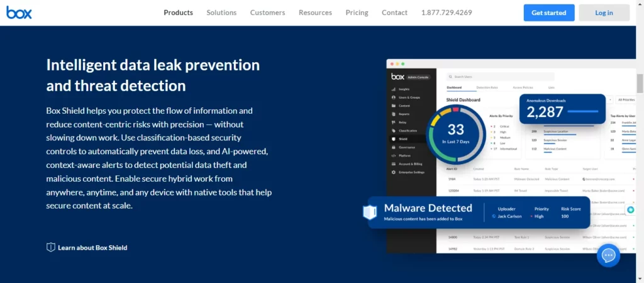Viewport: 644px width, 283px height.
Task: Switch to the Lists tab
Action: pos(551,87)
